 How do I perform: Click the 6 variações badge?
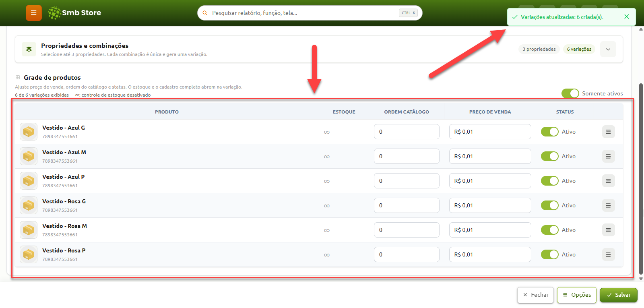point(579,49)
